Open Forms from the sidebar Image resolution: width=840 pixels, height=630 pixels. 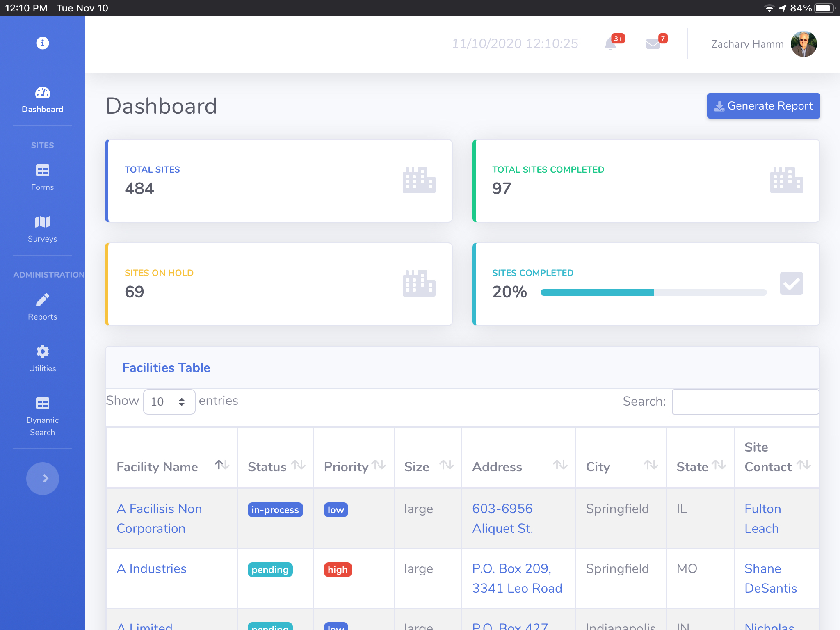pos(42,178)
